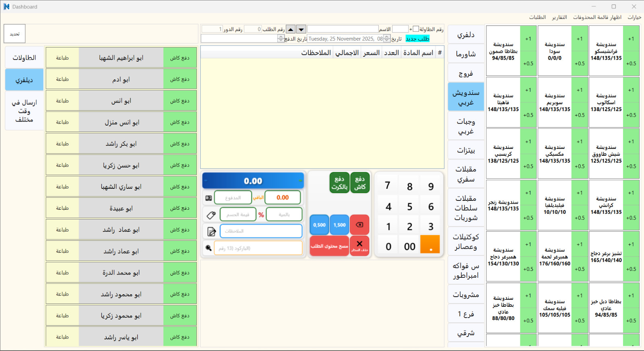This screenshot has height=351, width=644.
Task: Click numpad key 00
Action: pos(409,246)
